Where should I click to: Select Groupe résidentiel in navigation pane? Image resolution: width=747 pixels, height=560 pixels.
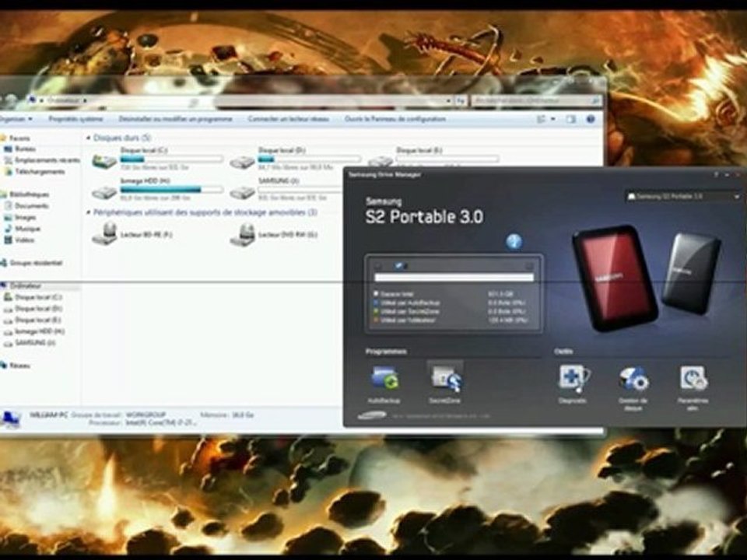tap(31, 263)
